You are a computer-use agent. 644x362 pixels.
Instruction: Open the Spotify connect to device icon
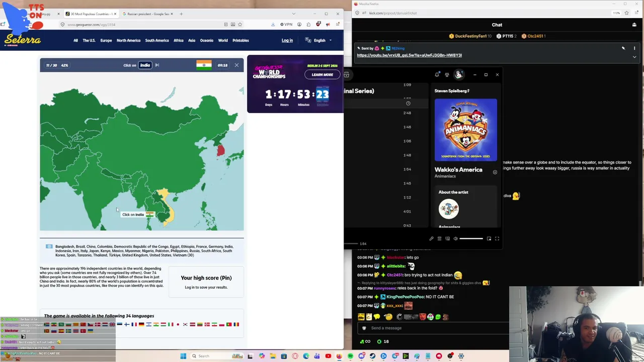click(447, 239)
